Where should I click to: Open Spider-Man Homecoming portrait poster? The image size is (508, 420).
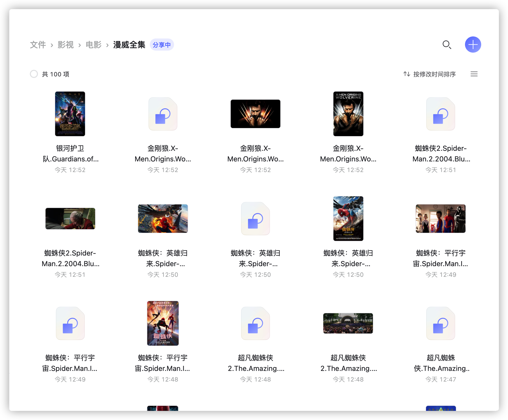348,218
